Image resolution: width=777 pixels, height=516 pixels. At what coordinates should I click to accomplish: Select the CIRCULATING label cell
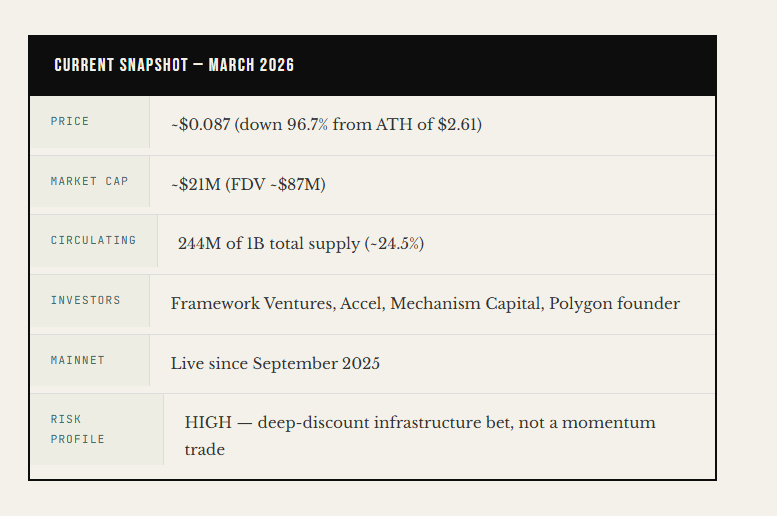pyautogui.click(x=94, y=241)
